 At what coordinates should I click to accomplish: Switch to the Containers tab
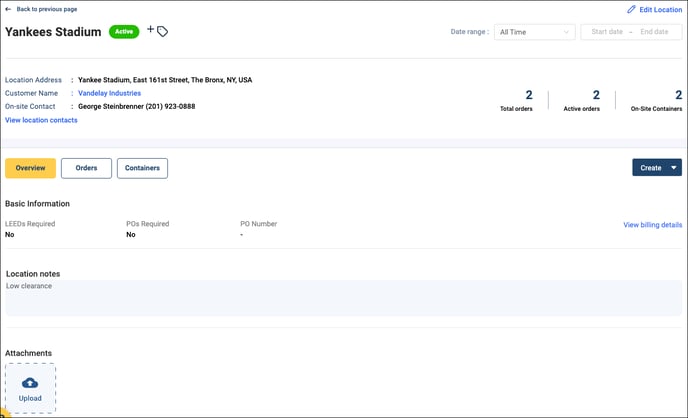[x=142, y=168]
